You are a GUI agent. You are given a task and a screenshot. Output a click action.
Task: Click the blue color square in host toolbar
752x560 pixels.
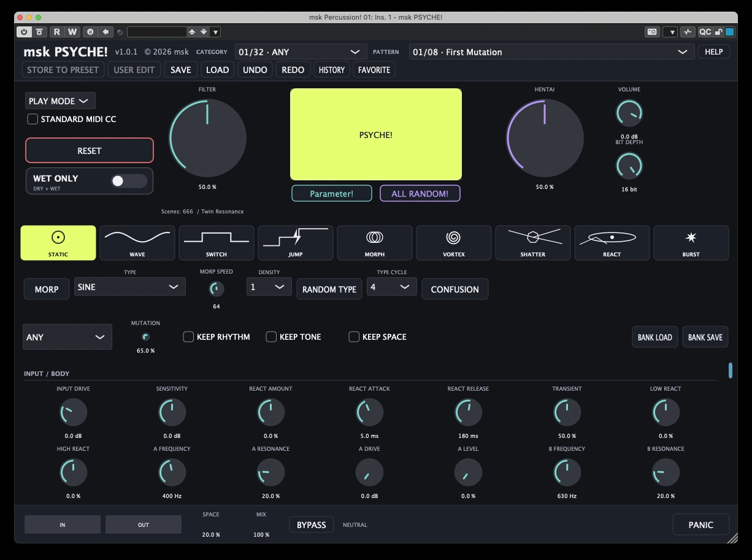click(x=730, y=32)
